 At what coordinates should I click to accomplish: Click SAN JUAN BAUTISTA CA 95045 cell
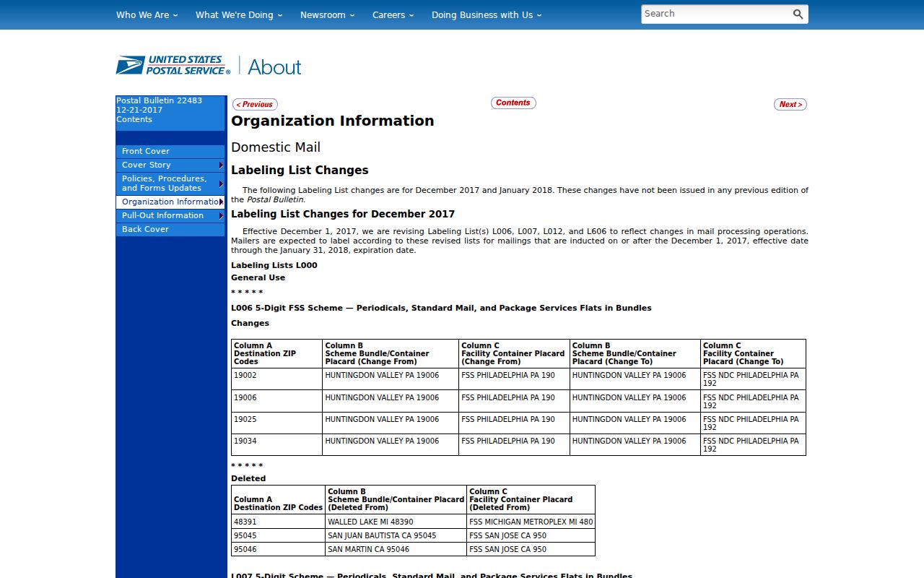coord(396,535)
